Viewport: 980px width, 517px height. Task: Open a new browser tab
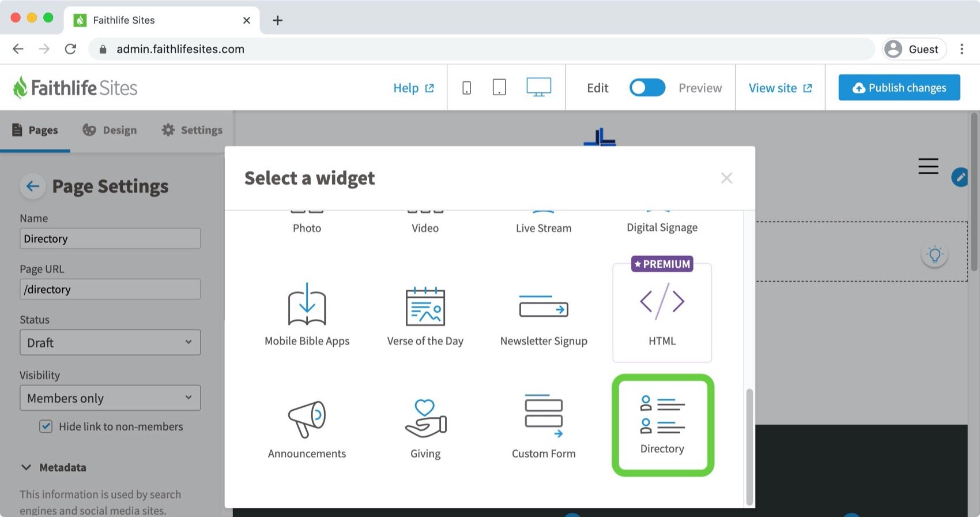pos(277,20)
